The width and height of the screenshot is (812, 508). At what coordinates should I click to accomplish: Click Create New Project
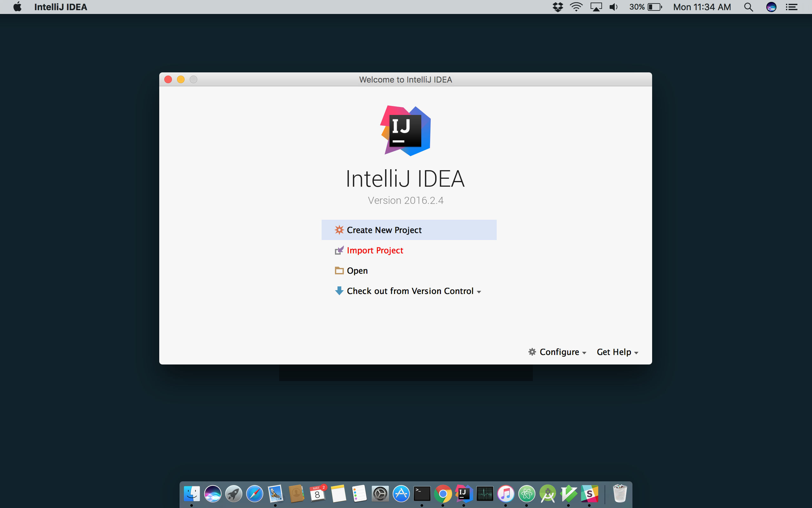pyautogui.click(x=409, y=230)
